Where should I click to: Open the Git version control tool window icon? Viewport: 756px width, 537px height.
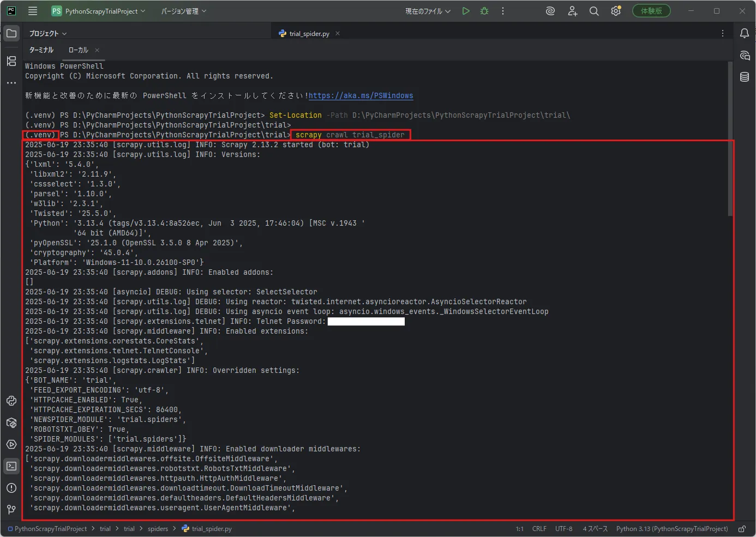pyautogui.click(x=11, y=510)
